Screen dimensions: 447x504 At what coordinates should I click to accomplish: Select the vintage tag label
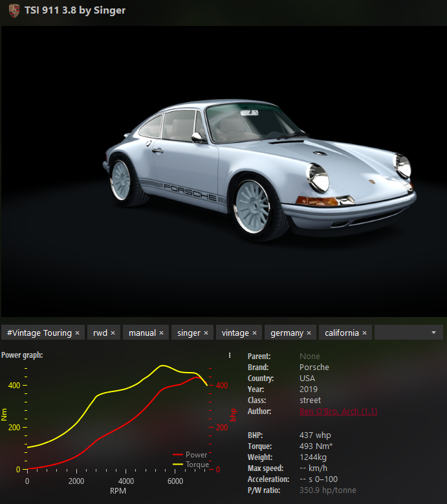pos(235,333)
